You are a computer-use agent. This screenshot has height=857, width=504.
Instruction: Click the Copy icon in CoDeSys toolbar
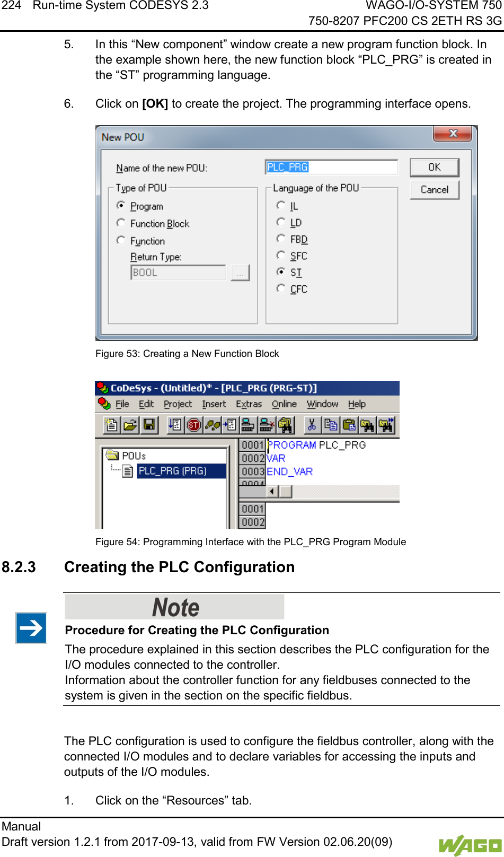point(330,425)
